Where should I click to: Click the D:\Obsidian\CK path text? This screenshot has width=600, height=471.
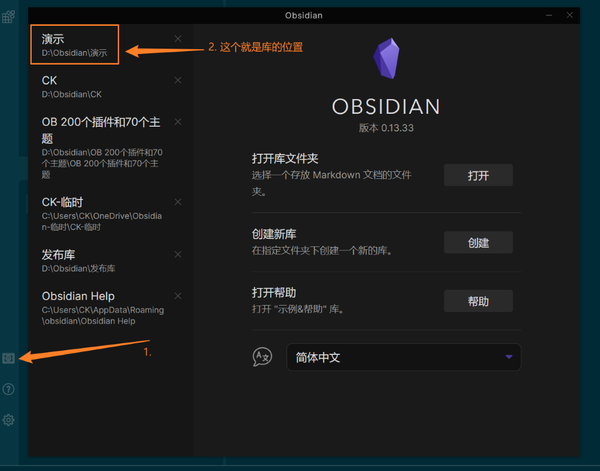[x=72, y=95]
